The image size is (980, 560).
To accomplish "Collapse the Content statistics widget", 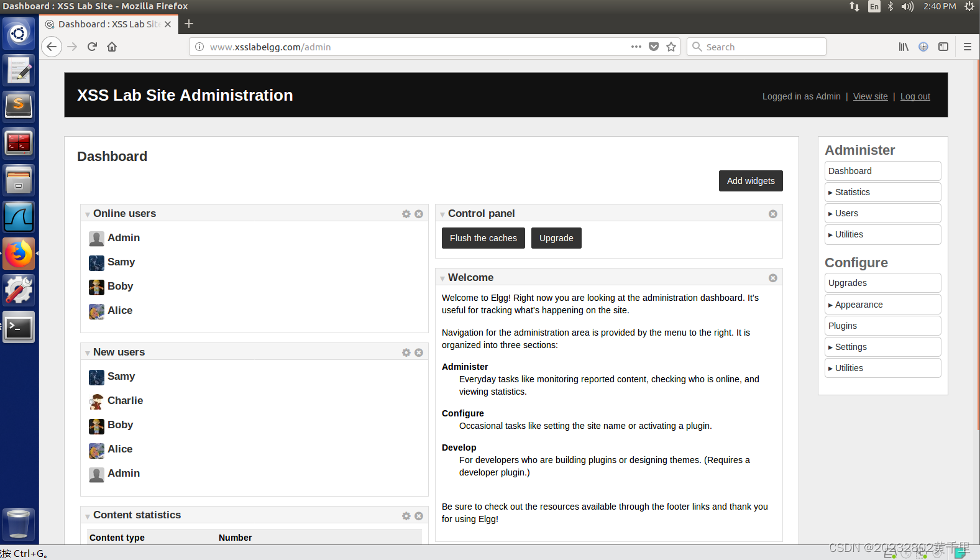I will tap(88, 516).
